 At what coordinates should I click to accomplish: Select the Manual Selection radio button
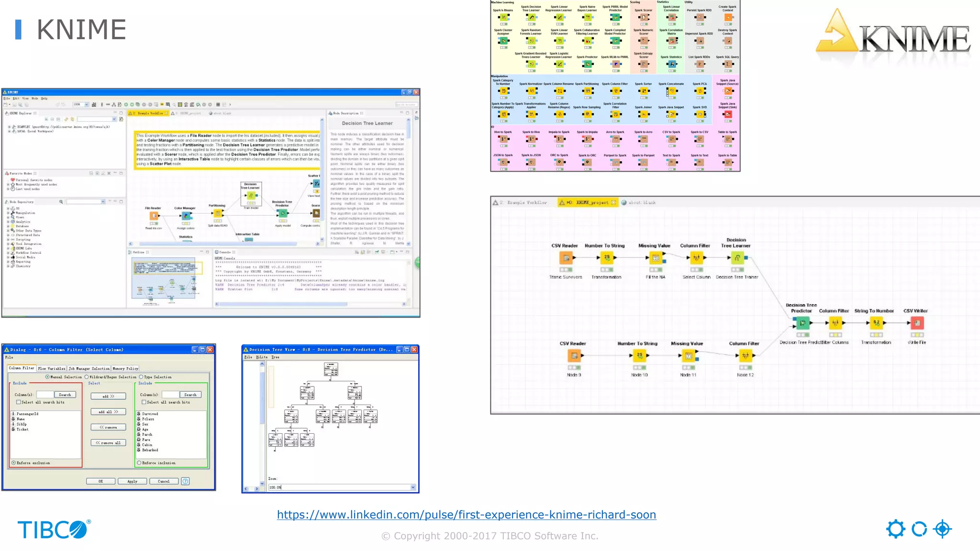pos(47,377)
